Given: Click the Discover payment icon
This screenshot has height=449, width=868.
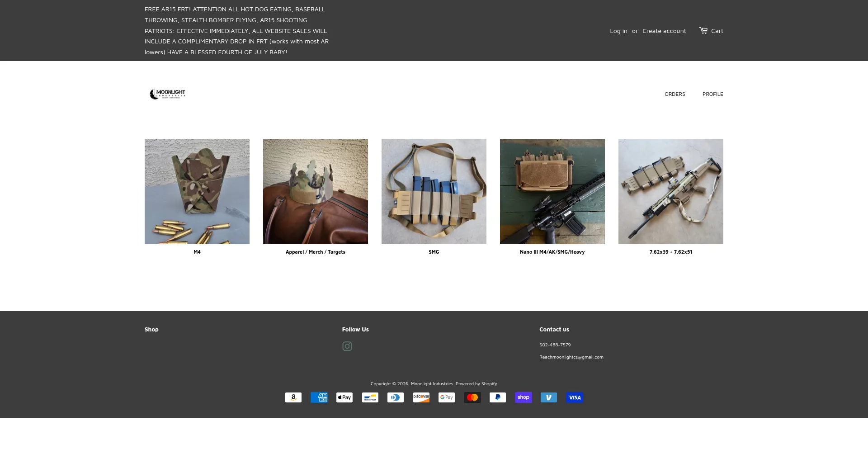Looking at the screenshot, I should click(421, 397).
